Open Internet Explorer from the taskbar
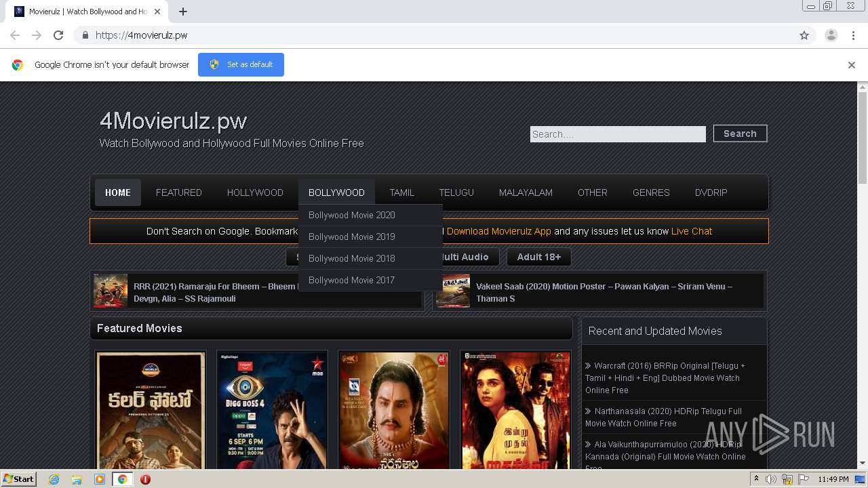This screenshot has height=488, width=868. [x=54, y=479]
